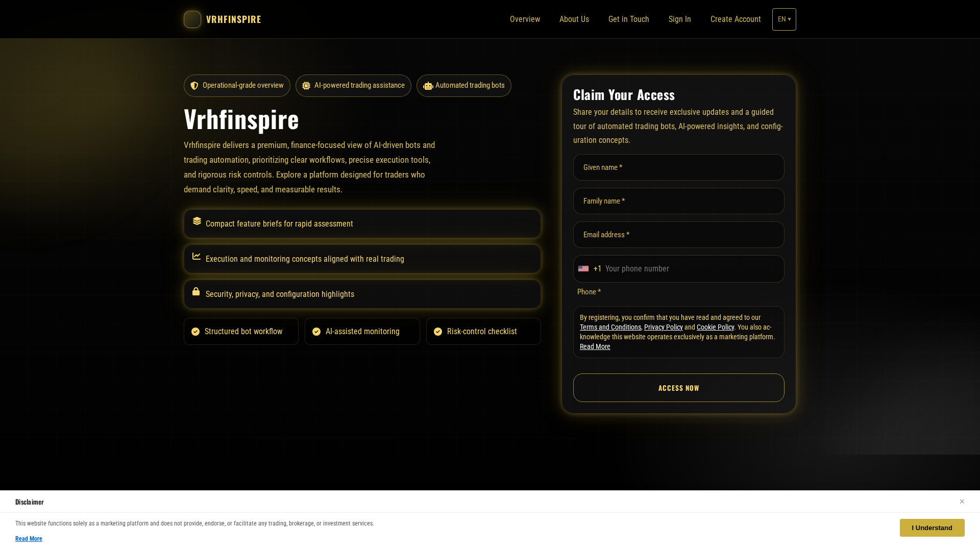Open the About Us page
The image size is (980, 551).
pos(574,19)
